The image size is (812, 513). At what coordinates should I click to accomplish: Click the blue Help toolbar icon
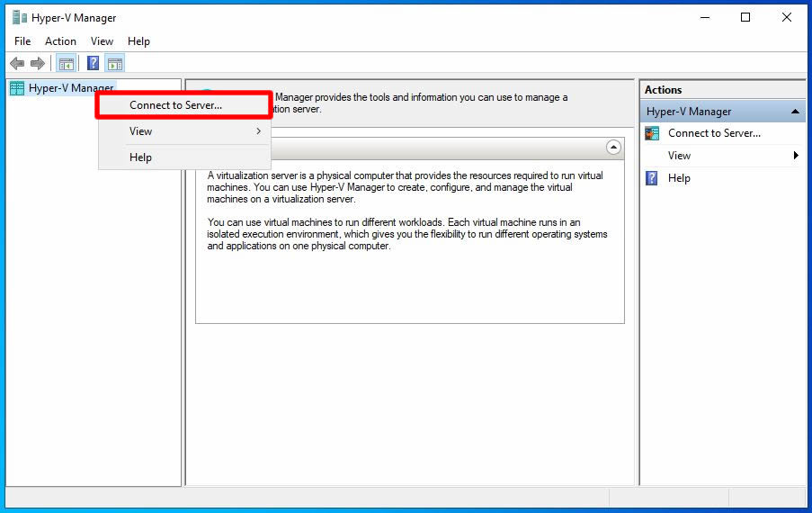click(x=94, y=64)
